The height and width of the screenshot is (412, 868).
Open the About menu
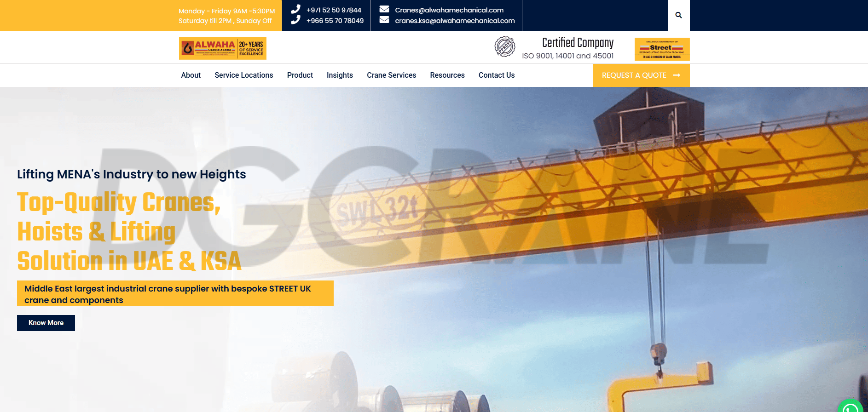[x=191, y=75]
